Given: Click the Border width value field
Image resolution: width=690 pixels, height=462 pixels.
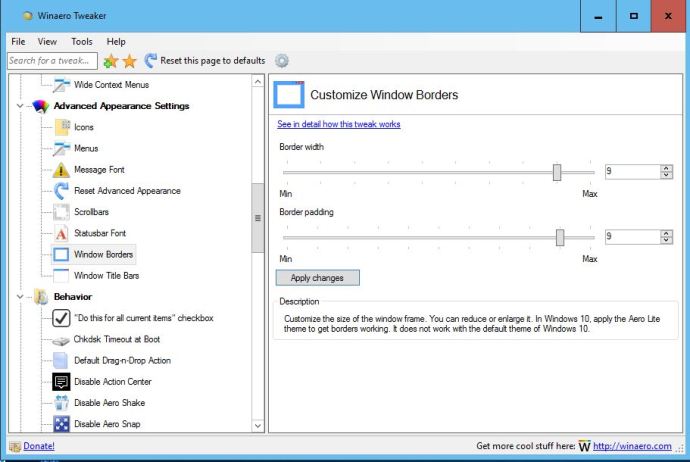Looking at the screenshot, I should click(x=632, y=172).
